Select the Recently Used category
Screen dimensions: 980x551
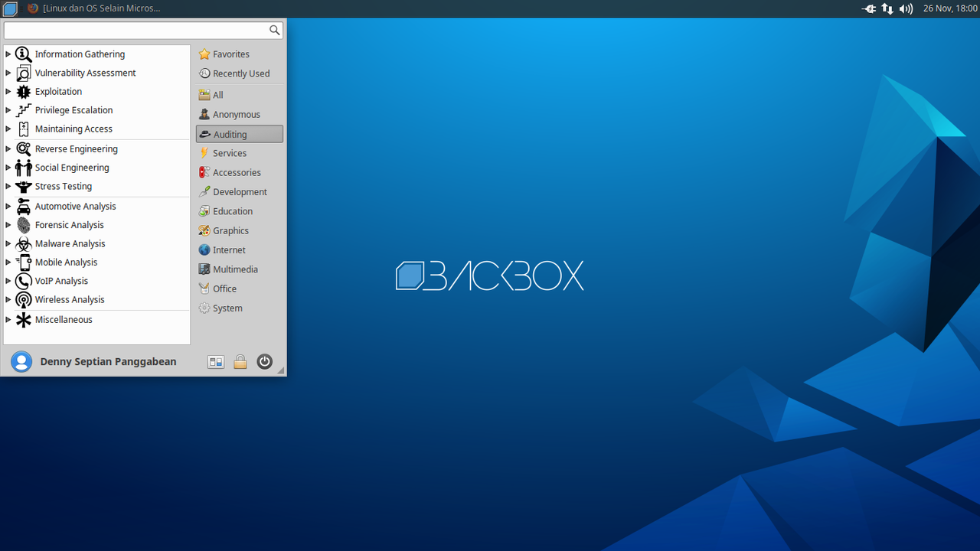(240, 73)
